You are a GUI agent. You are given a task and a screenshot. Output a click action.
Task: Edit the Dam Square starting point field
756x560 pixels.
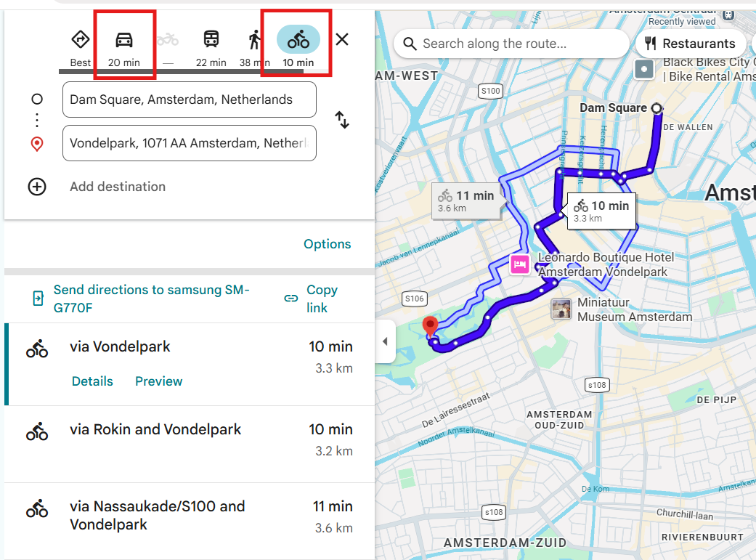click(x=190, y=100)
